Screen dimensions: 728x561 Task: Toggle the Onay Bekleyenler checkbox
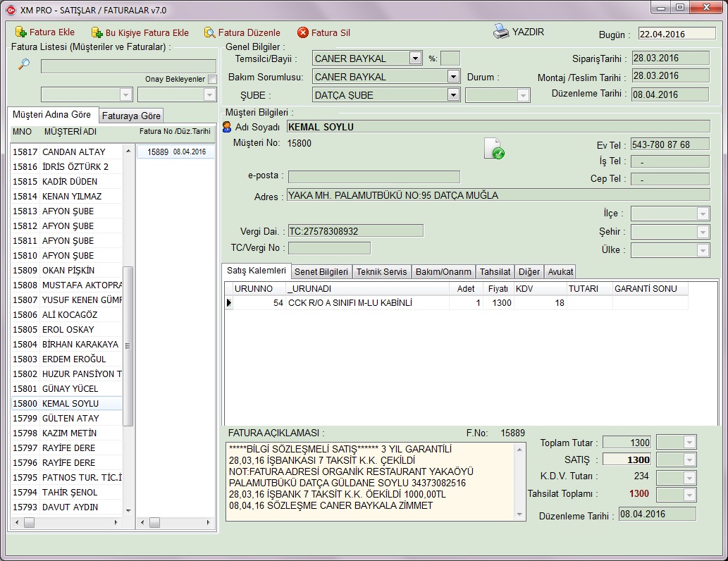(212, 80)
